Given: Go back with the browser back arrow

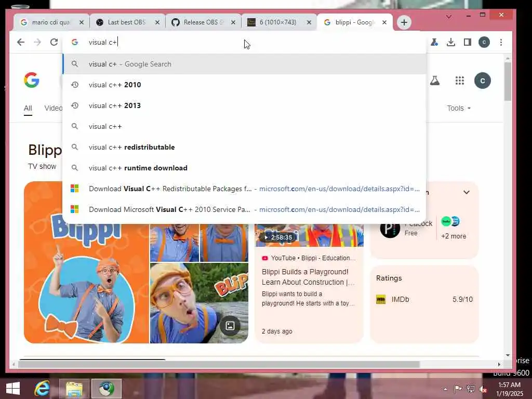Looking at the screenshot, I should click(21, 42).
